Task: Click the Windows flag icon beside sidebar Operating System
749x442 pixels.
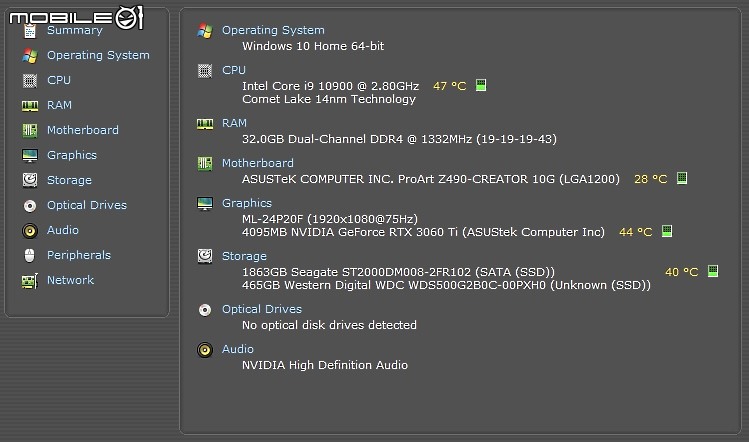Action: [30, 55]
